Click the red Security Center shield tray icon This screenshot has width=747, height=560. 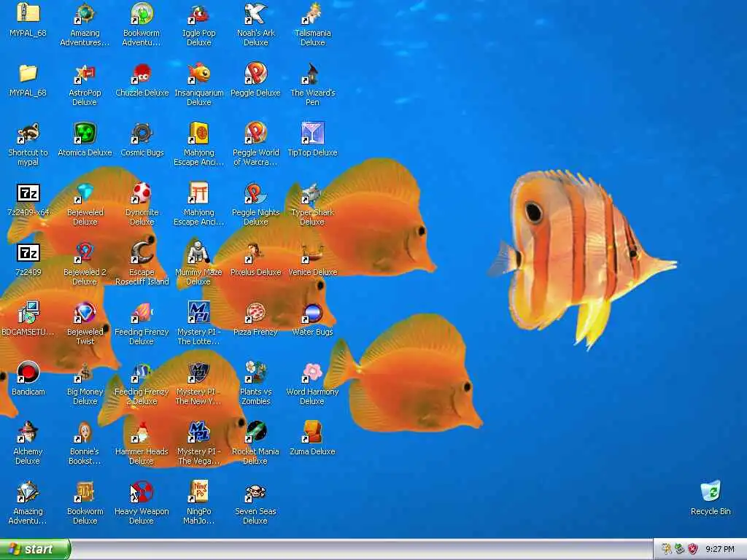tap(693, 550)
